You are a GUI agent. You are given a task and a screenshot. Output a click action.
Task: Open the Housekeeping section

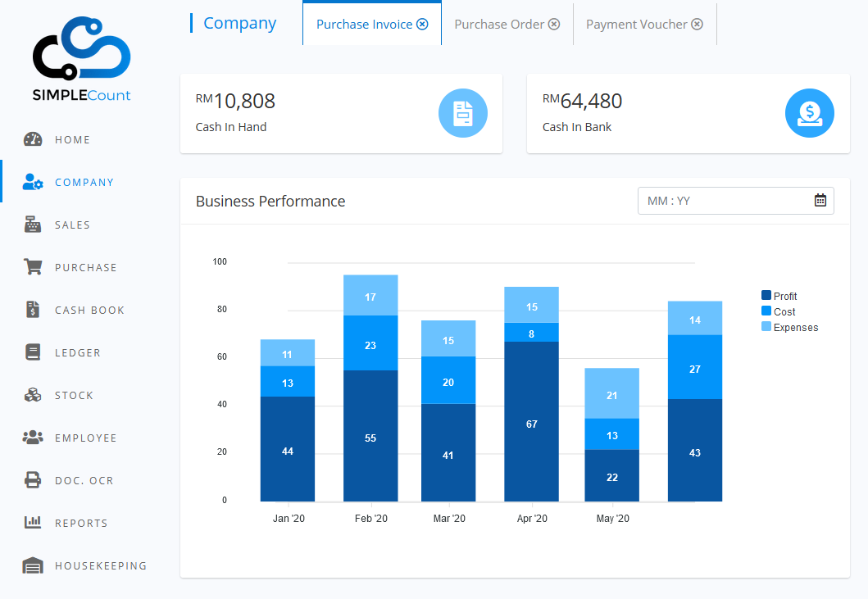tap(33, 565)
